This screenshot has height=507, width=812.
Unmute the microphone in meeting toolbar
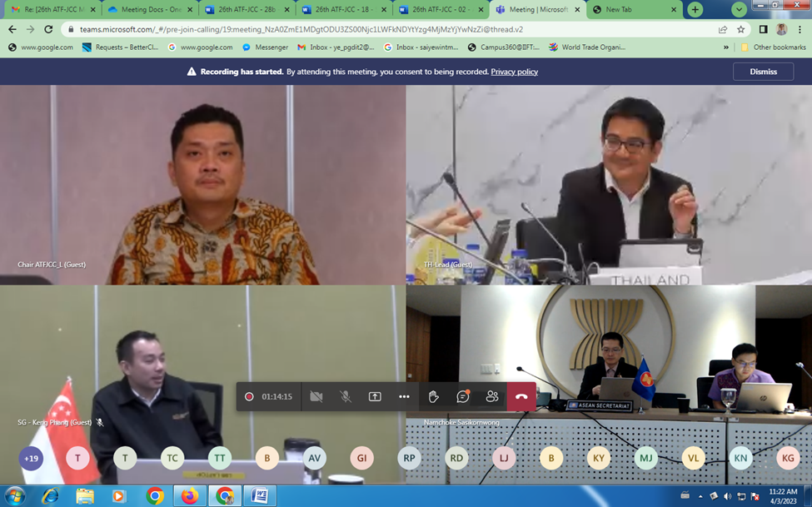pyautogui.click(x=346, y=397)
